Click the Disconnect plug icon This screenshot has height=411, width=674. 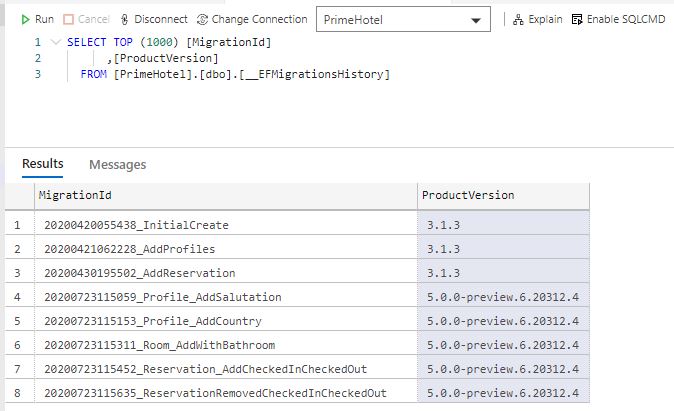point(125,19)
